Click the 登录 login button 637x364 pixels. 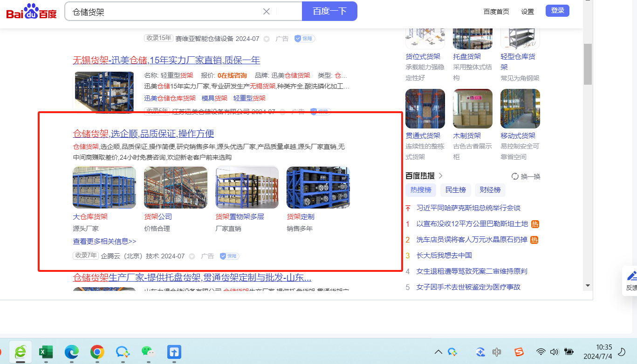(557, 11)
